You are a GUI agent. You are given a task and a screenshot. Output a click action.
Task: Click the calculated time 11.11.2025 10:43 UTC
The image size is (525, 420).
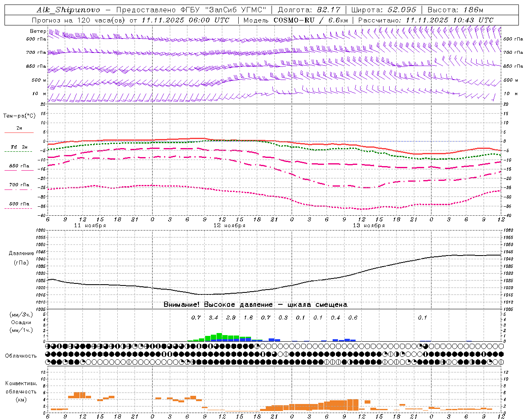[x=450, y=20]
